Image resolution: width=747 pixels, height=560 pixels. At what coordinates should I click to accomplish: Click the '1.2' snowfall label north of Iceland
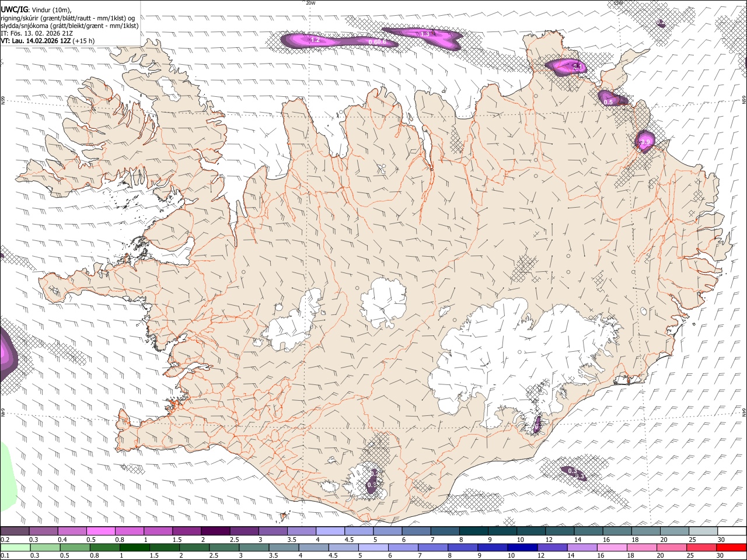pos(315,40)
